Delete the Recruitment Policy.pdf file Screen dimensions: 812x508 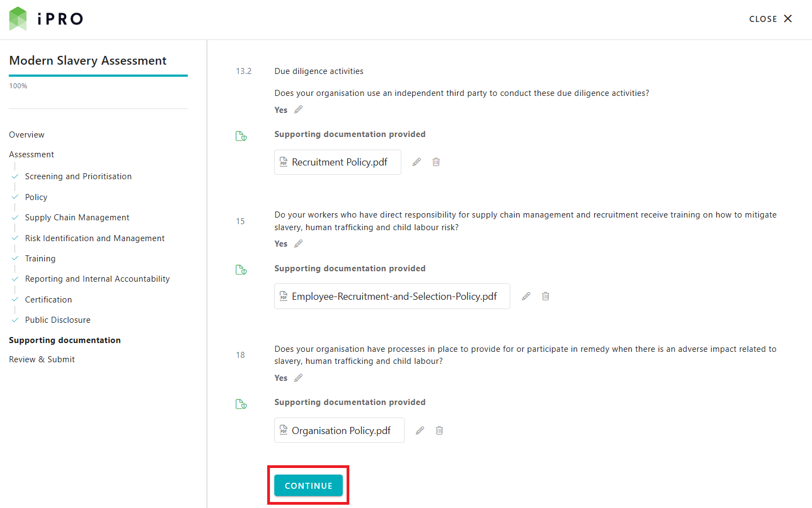[436, 162]
